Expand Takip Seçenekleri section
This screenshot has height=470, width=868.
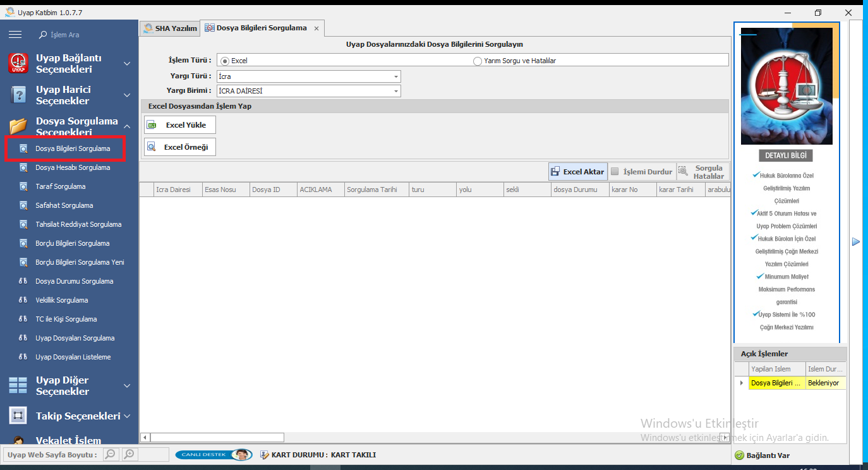click(127, 416)
